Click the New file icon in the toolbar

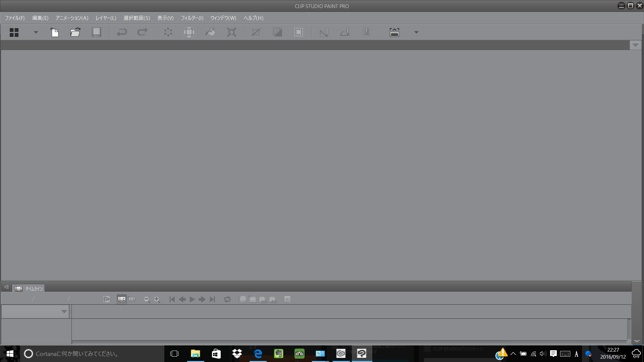[x=54, y=32]
